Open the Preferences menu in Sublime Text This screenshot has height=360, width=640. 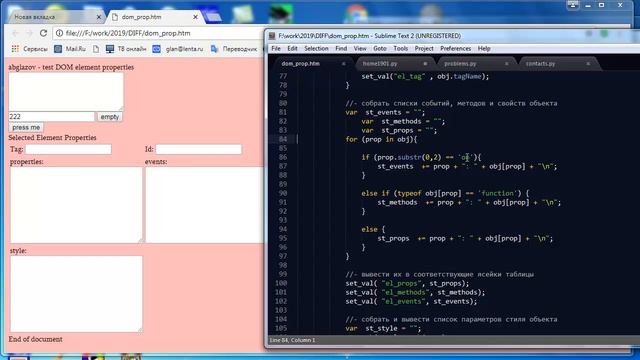tap(456, 49)
